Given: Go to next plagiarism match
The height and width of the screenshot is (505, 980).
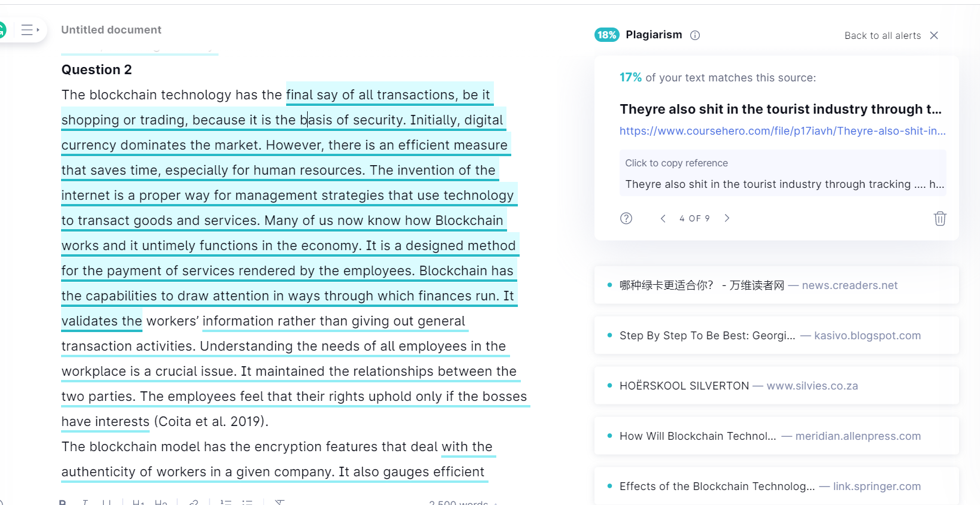Looking at the screenshot, I should pyautogui.click(x=727, y=218).
